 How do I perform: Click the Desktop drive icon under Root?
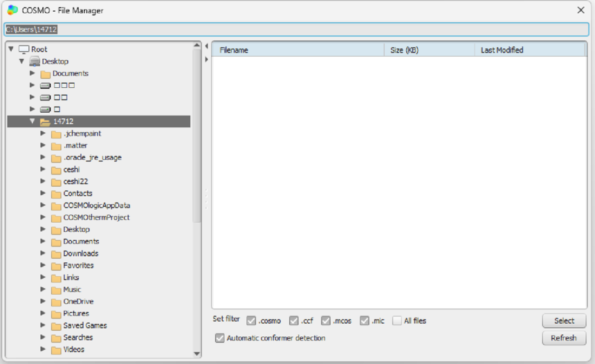coord(35,62)
